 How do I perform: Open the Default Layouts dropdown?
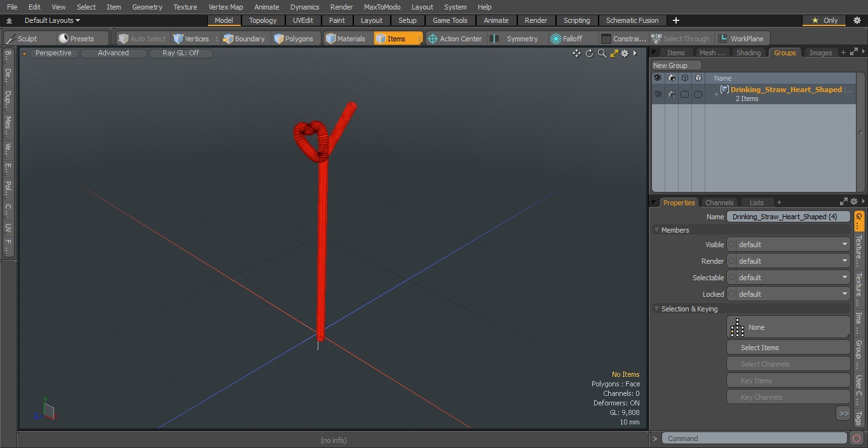pos(52,20)
